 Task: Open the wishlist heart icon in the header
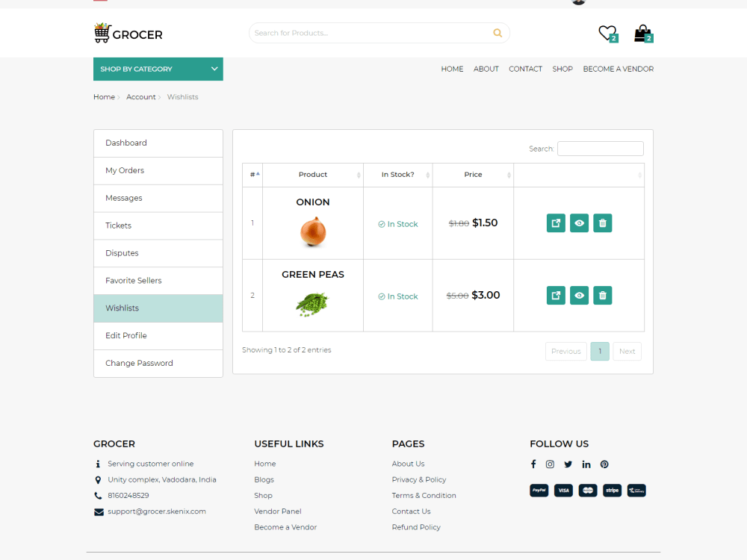tap(606, 33)
